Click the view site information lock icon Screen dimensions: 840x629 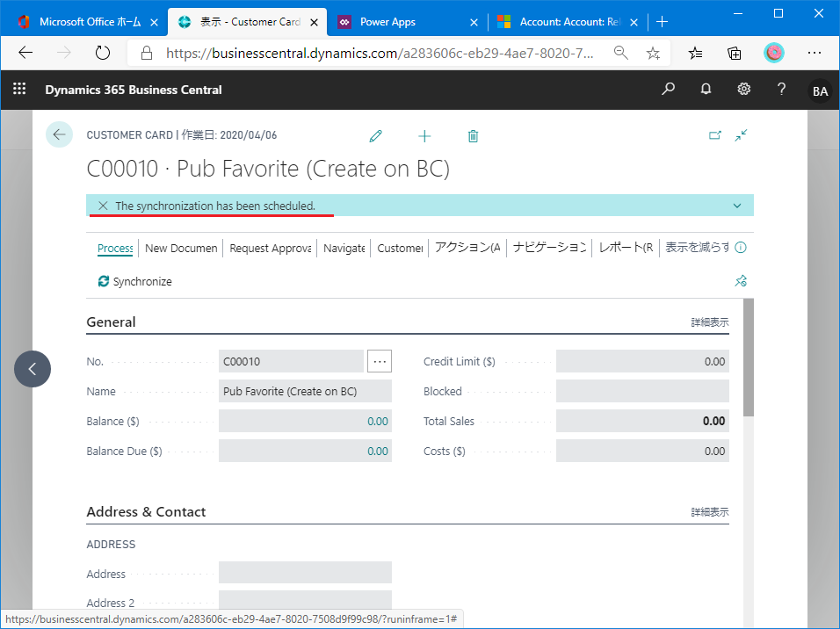pos(146,53)
